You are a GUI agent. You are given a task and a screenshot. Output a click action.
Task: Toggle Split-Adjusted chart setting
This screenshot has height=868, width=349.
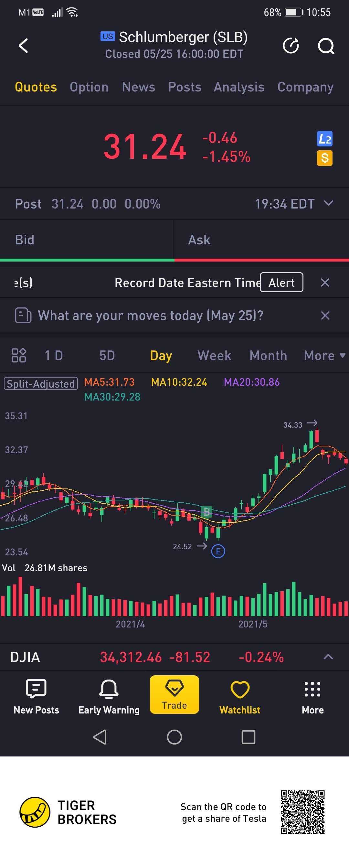[41, 383]
